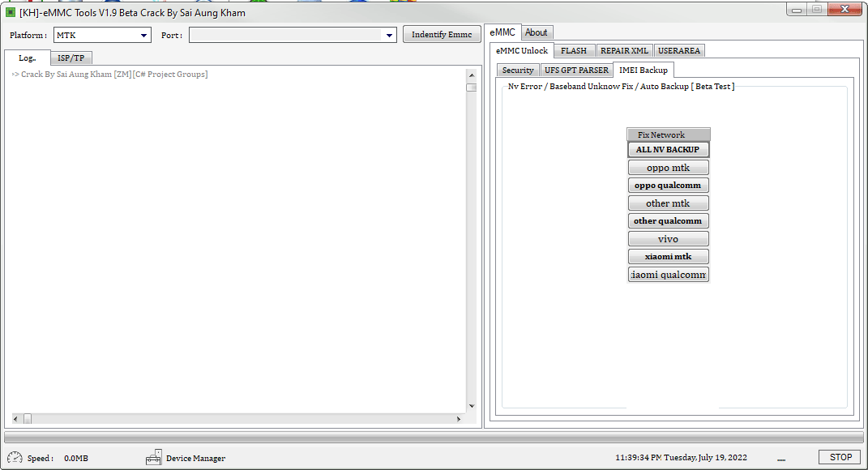Click the Indentify Emmc button

point(442,34)
